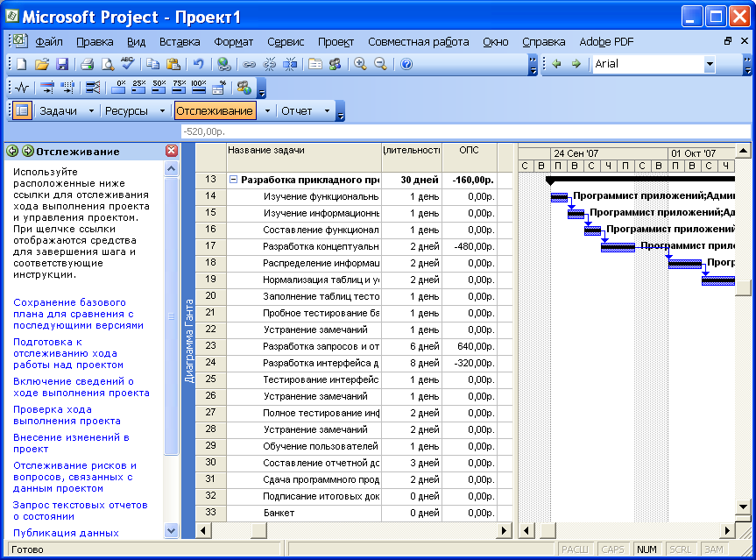Click link Внесение изменений в проект
756x560 pixels.
tap(71, 443)
